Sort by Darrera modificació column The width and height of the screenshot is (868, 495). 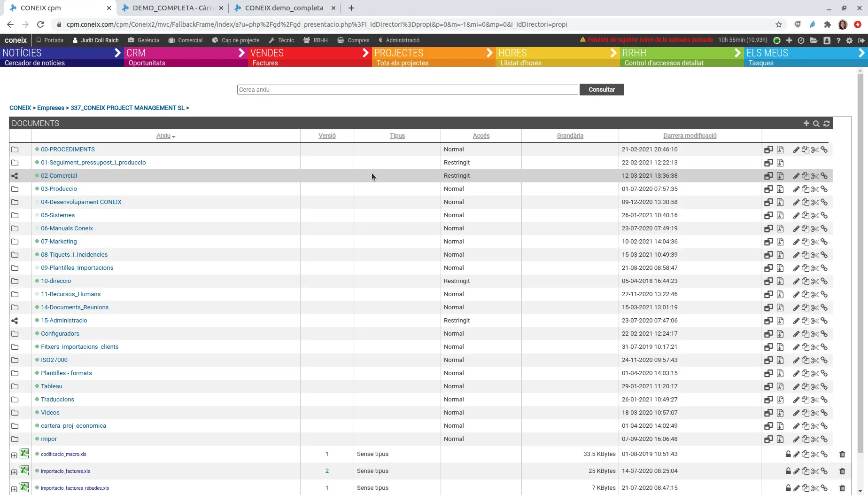point(690,136)
